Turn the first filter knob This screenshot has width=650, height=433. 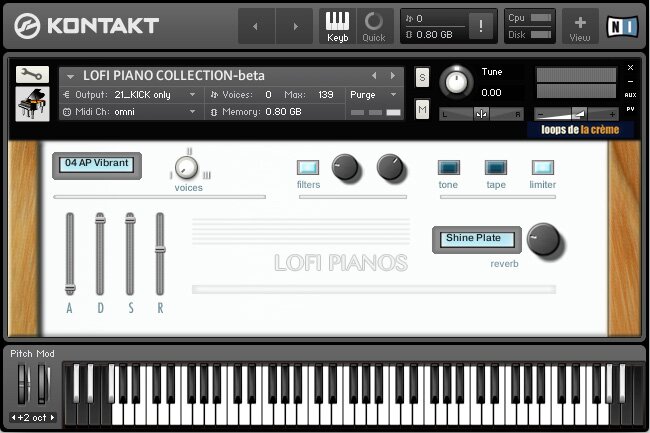point(344,167)
